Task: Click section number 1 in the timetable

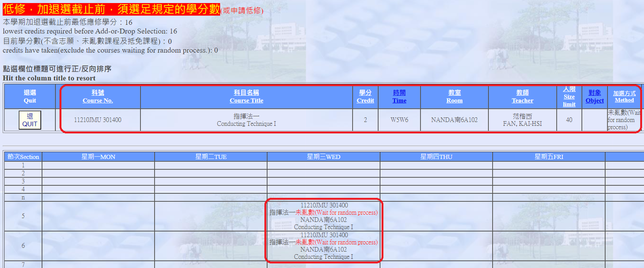Action: pos(23,165)
